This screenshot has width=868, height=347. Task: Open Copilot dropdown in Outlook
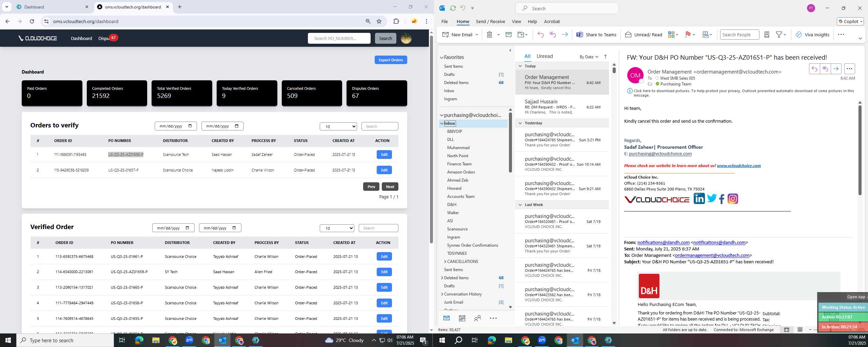[850, 21]
